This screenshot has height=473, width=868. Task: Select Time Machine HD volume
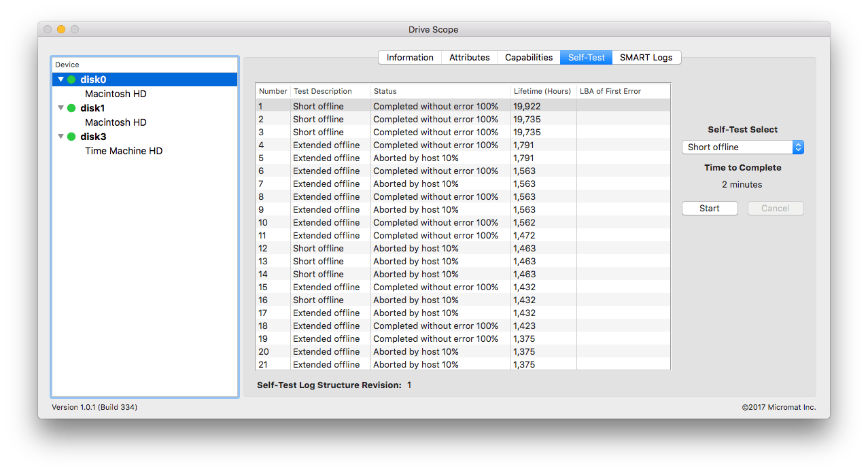click(124, 151)
